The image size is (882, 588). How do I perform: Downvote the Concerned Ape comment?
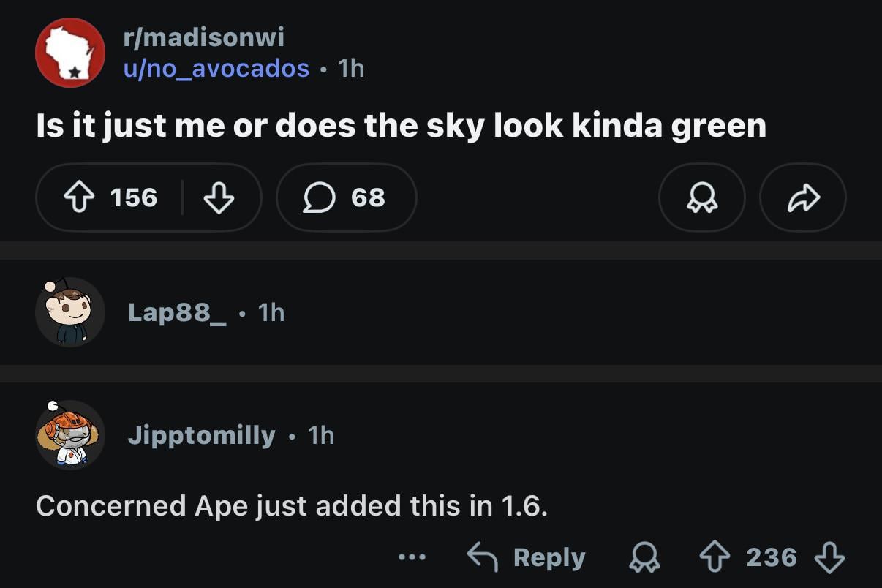click(x=829, y=557)
